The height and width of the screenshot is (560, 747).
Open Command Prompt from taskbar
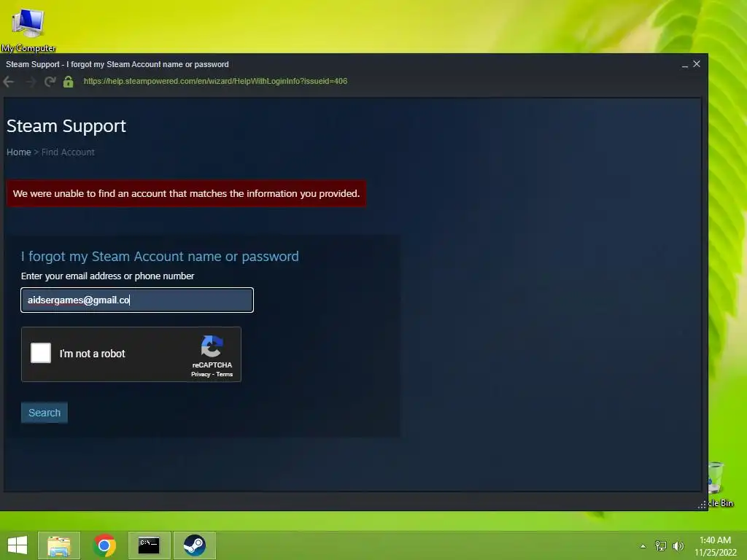click(x=149, y=545)
